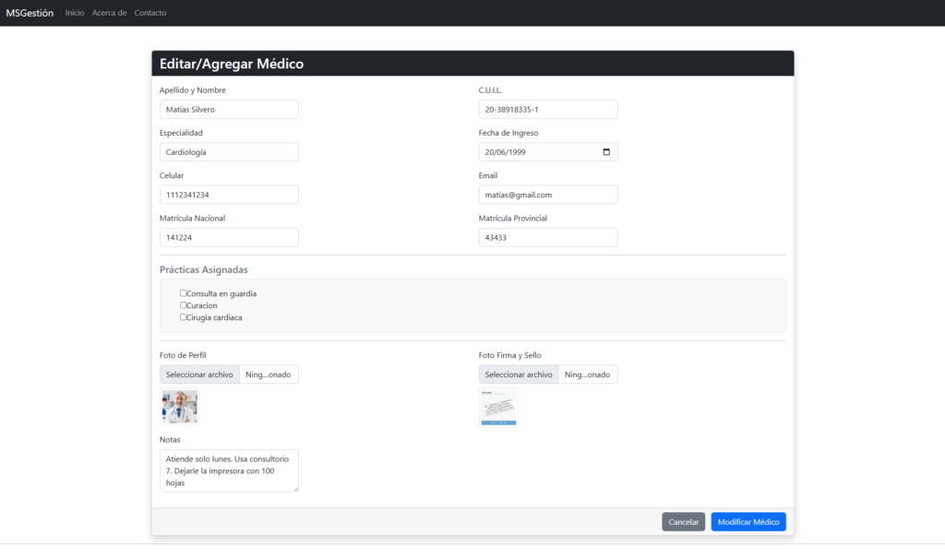The image size is (945, 560).
Task: Open the Contacto navigation link
Action: [x=150, y=13]
